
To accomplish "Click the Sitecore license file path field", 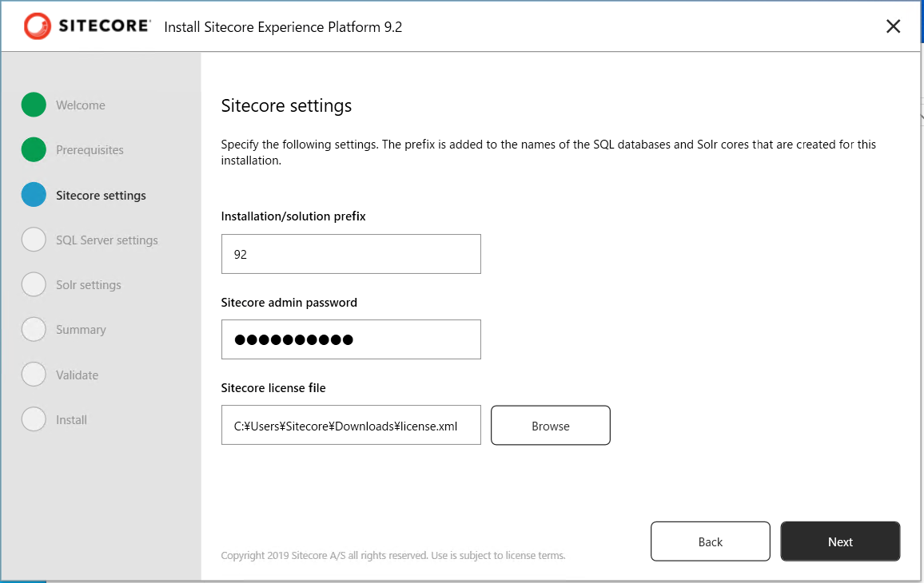I will [x=351, y=425].
